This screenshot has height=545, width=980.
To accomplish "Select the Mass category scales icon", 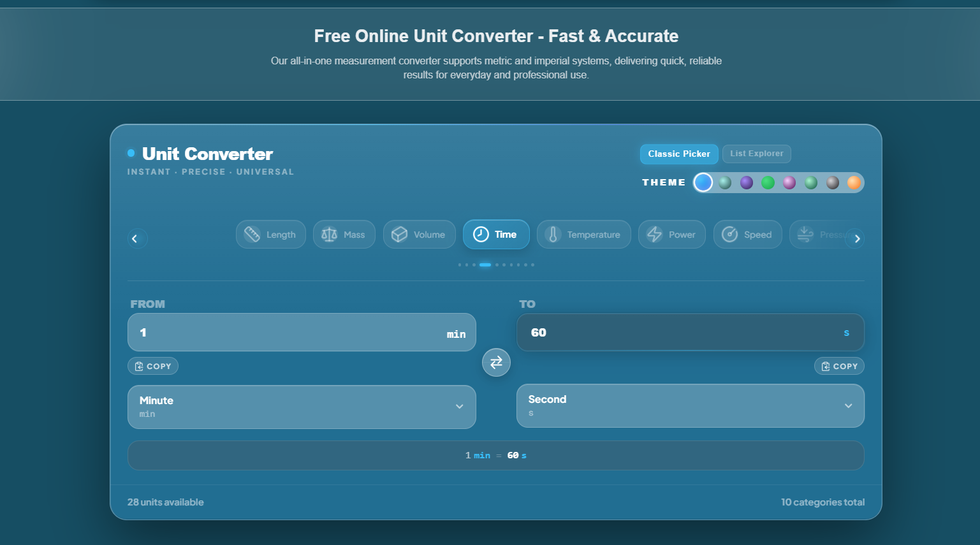I will click(x=329, y=235).
